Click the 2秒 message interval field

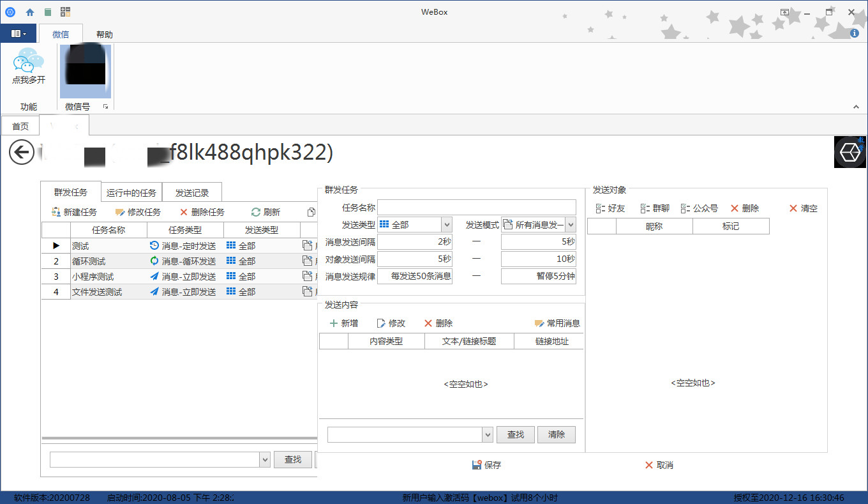tap(415, 241)
